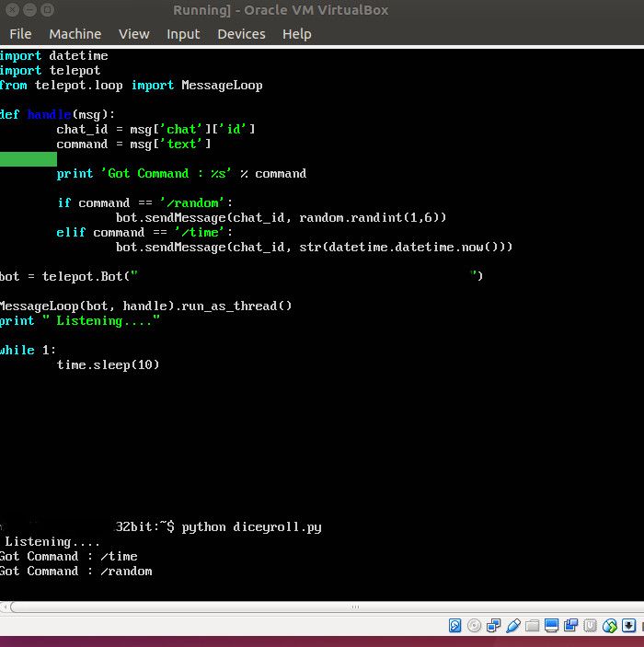Click the hard disk activity indicator
This screenshot has width=644, height=647.
[x=454, y=626]
